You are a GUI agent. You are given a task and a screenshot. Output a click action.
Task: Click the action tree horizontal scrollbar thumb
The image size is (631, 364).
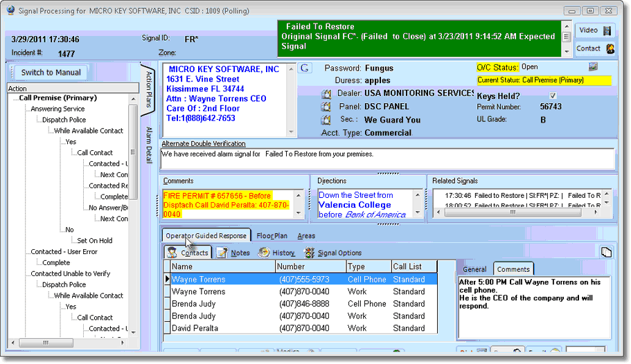tap(46, 343)
